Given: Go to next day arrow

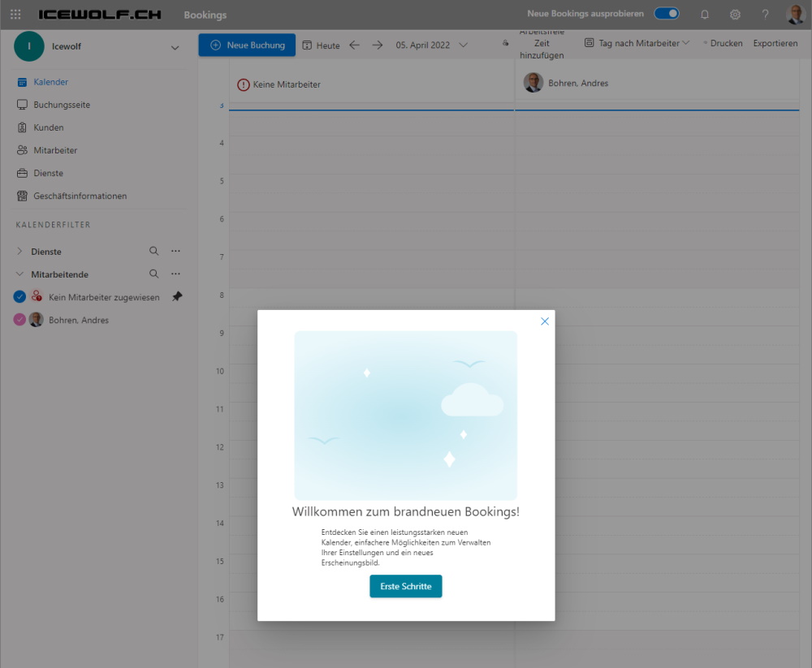Looking at the screenshot, I should point(378,45).
